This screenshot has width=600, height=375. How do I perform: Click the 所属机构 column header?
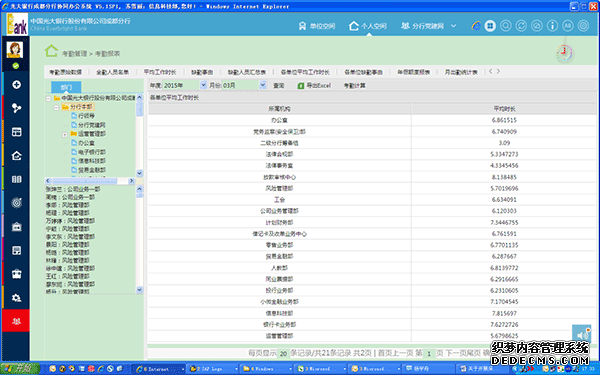coord(279,109)
